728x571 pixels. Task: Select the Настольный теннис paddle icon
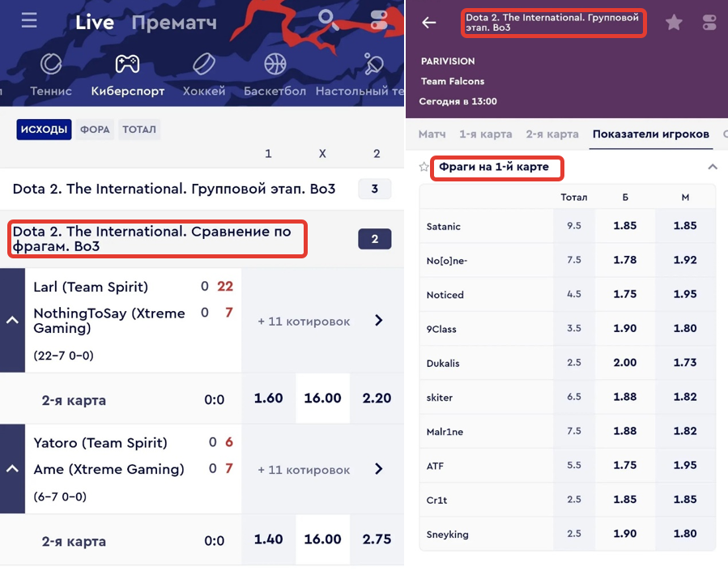[373, 64]
